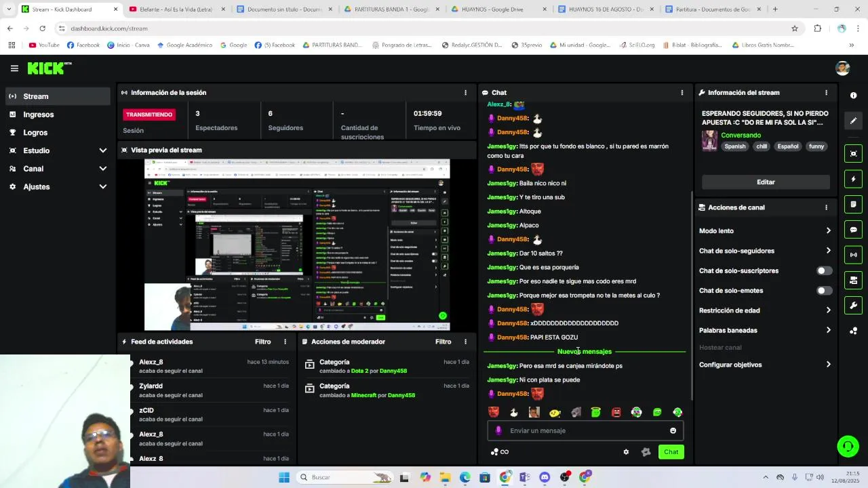
Task: Open the Windows Start menu
Action: 284,477
